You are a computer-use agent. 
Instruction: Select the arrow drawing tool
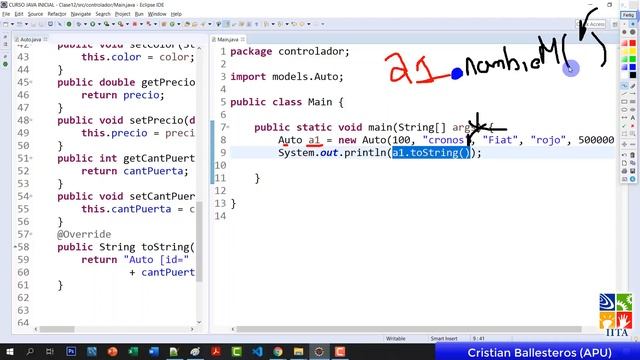(x=633, y=93)
